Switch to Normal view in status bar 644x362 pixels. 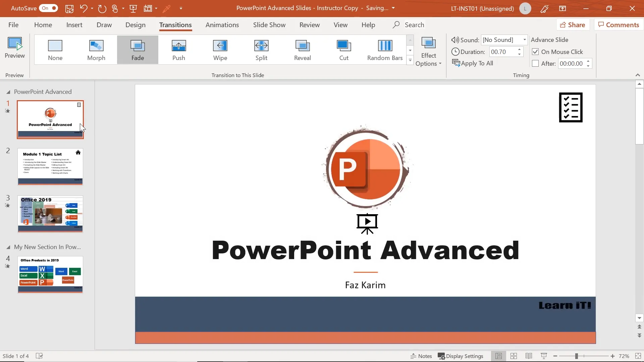tap(499, 356)
